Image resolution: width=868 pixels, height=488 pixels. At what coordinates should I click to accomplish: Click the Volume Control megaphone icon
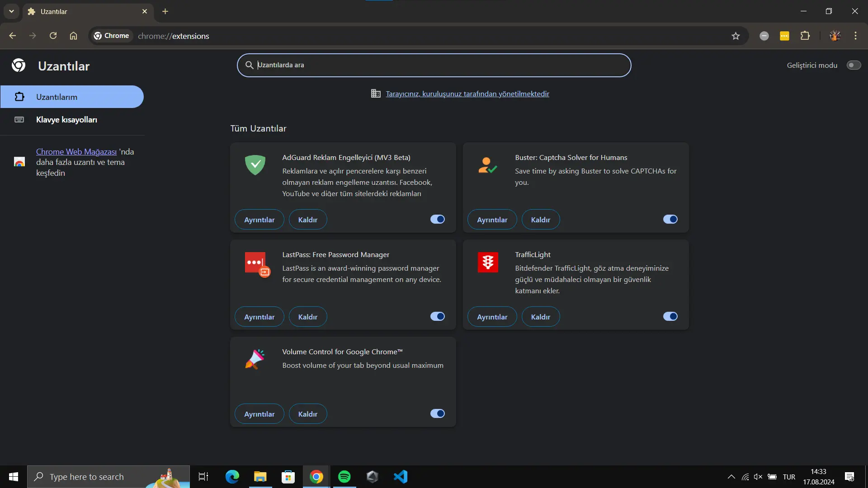click(x=255, y=359)
